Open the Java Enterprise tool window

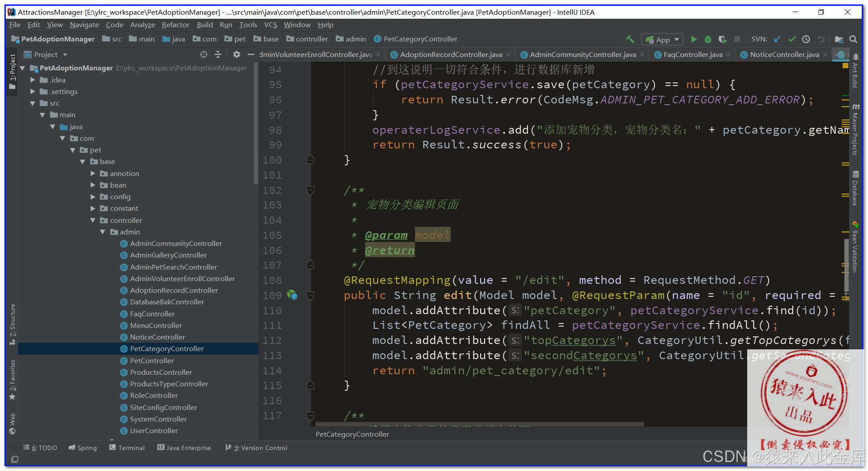184,448
